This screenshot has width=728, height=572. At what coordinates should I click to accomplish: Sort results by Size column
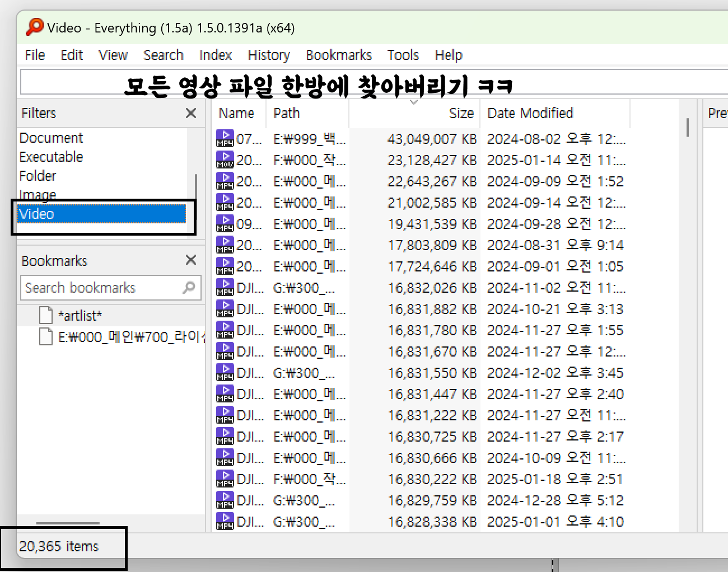[461, 113]
